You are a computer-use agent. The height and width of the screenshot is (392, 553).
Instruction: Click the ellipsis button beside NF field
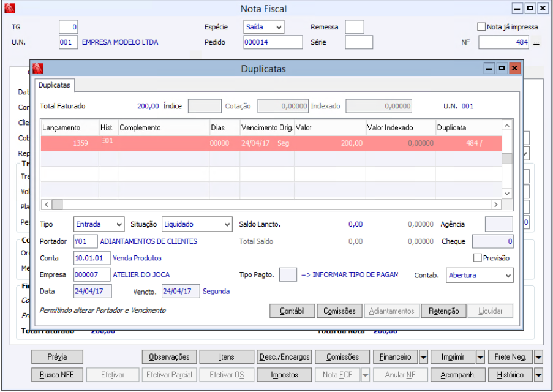(x=536, y=43)
